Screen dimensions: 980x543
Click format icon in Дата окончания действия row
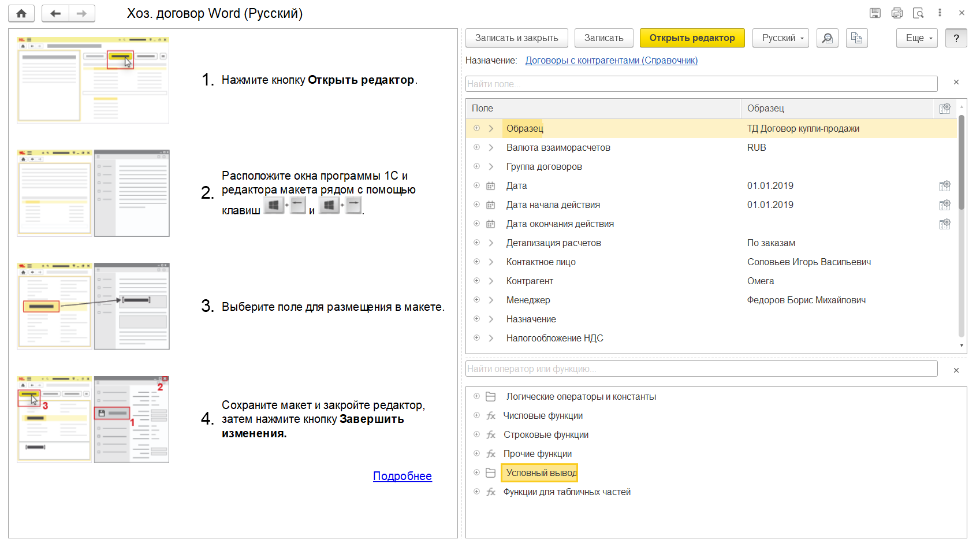(945, 224)
